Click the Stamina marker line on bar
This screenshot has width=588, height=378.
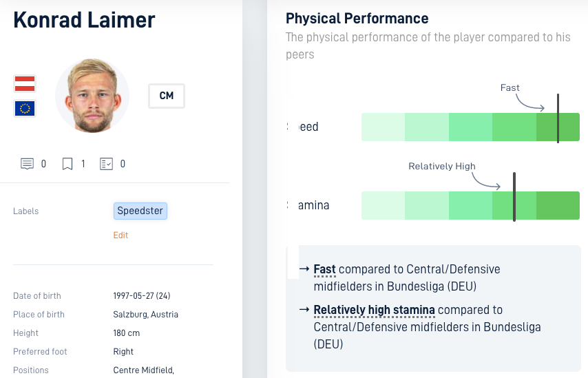(x=514, y=197)
